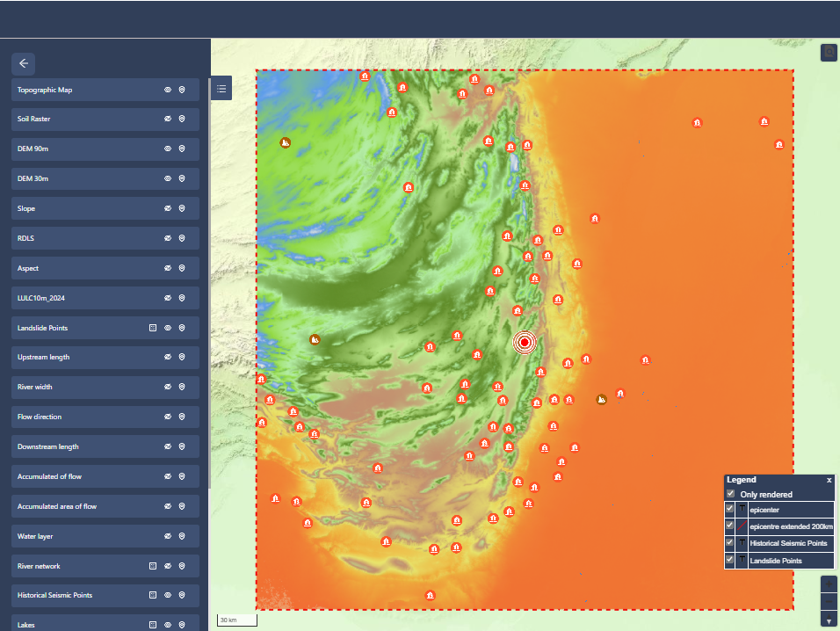The image size is (840, 631).
Task: Open Historical Seismic Points attribute table
Action: tap(153, 596)
